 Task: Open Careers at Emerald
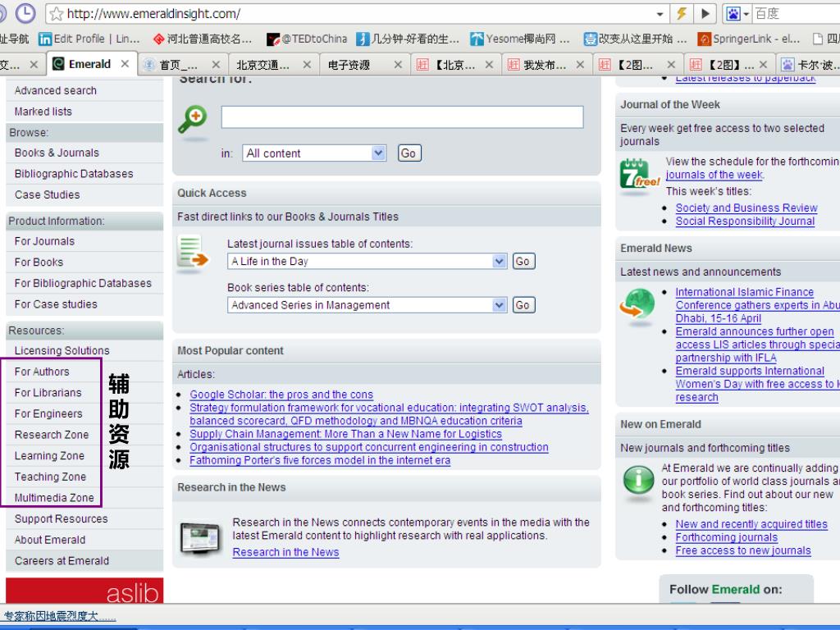(x=62, y=561)
